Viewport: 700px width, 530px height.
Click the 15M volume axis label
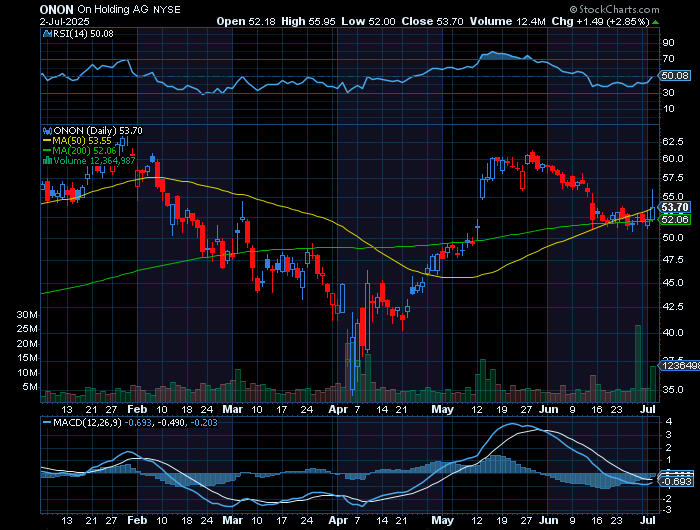(x=27, y=358)
